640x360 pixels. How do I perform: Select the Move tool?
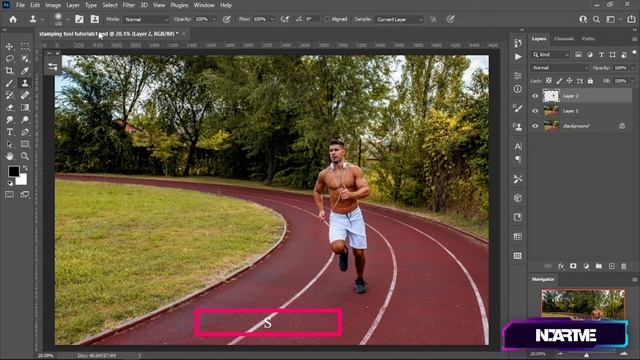pyautogui.click(x=9, y=47)
